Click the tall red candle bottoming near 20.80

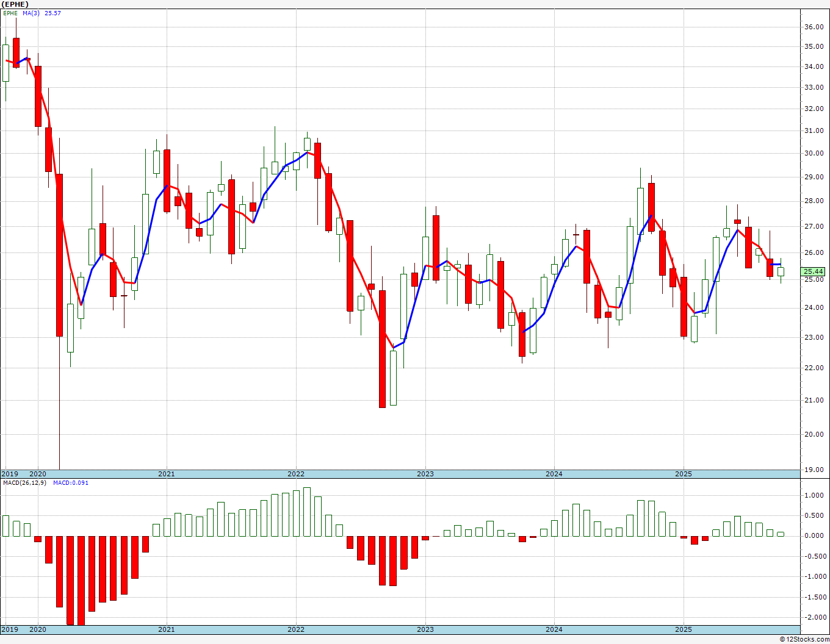(x=383, y=349)
